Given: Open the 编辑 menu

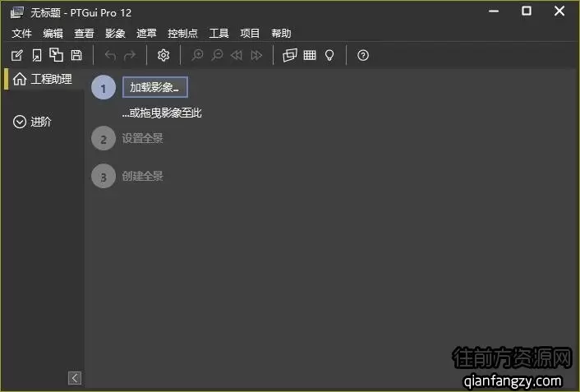Looking at the screenshot, I should 53,34.
